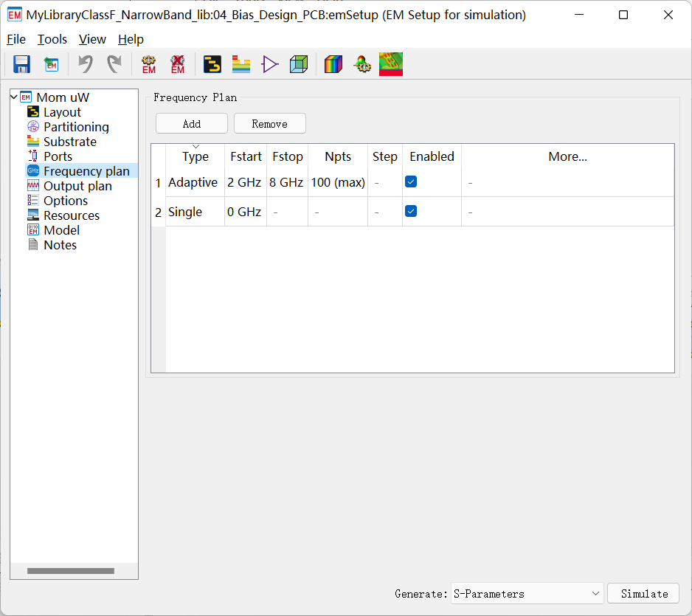Click the stop EM simulation icon

(177, 64)
